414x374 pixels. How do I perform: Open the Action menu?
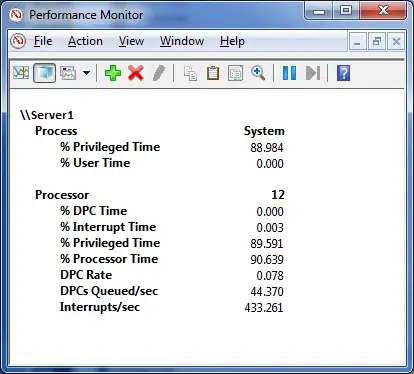click(x=85, y=41)
